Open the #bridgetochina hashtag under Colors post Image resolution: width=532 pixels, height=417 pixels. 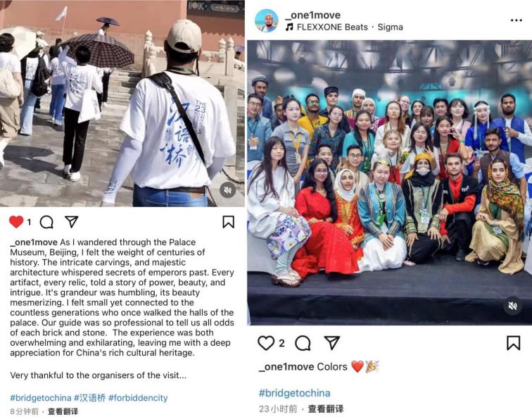tap(294, 393)
